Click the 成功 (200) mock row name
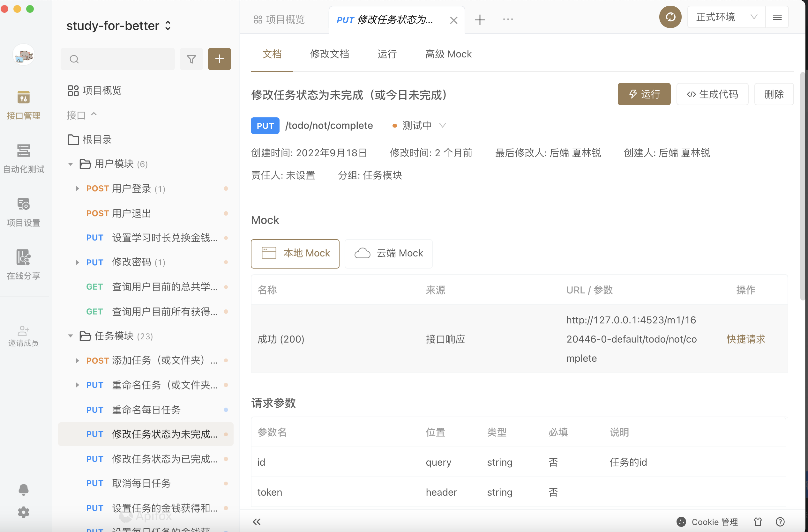 pyautogui.click(x=281, y=339)
